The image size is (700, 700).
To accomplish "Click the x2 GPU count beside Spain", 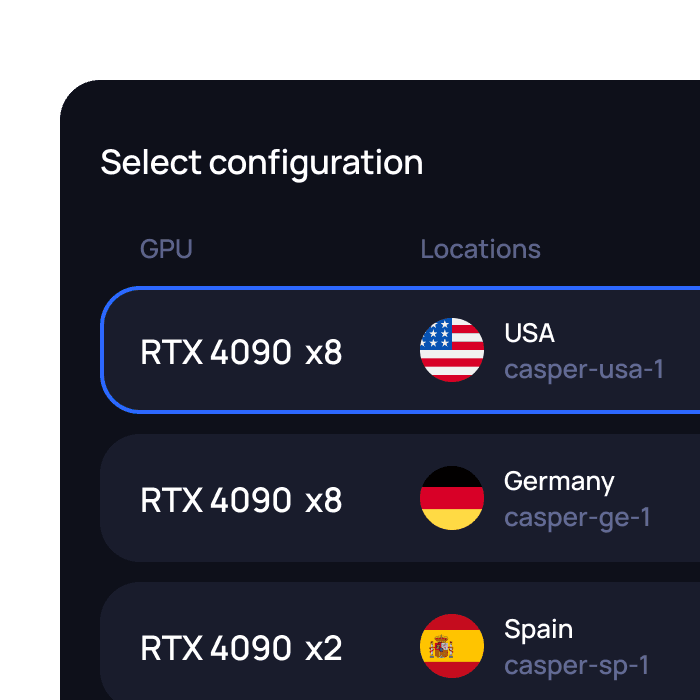I will (x=324, y=648).
